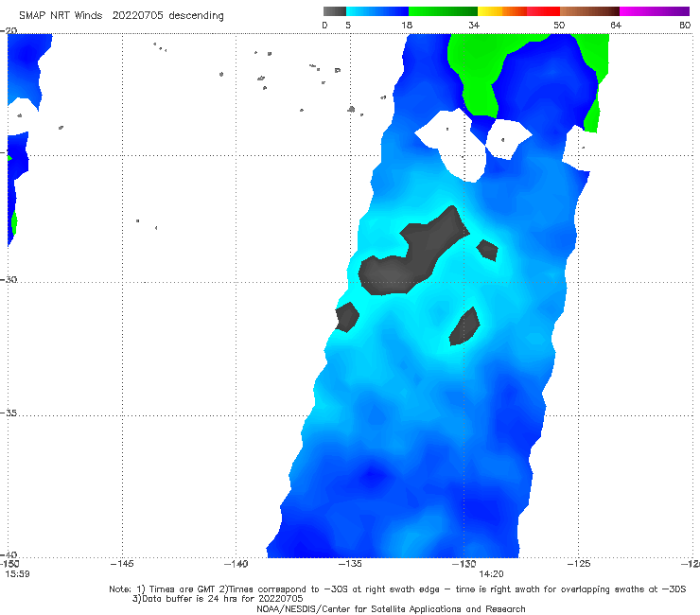Click the "-40" latitude axis label
Screen dimensions: 700x615
coord(9,554)
